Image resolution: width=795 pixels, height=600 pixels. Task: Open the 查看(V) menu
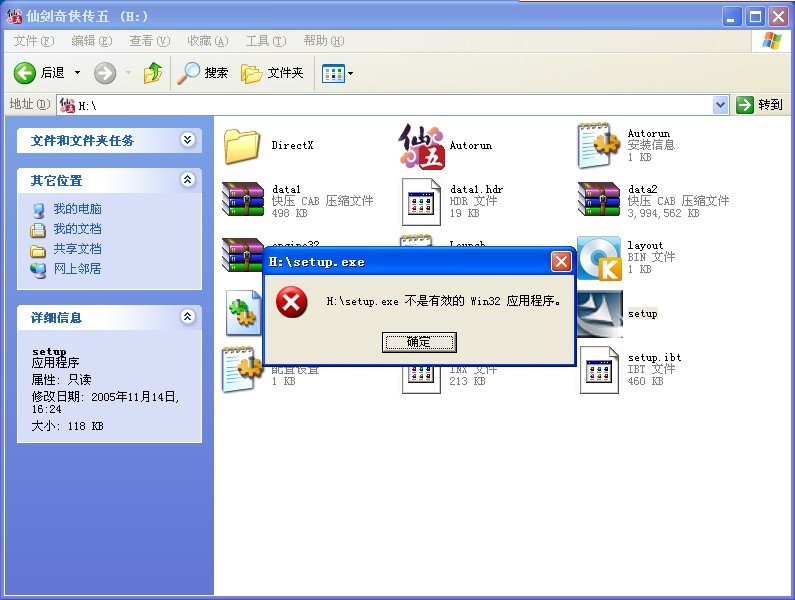pos(150,41)
